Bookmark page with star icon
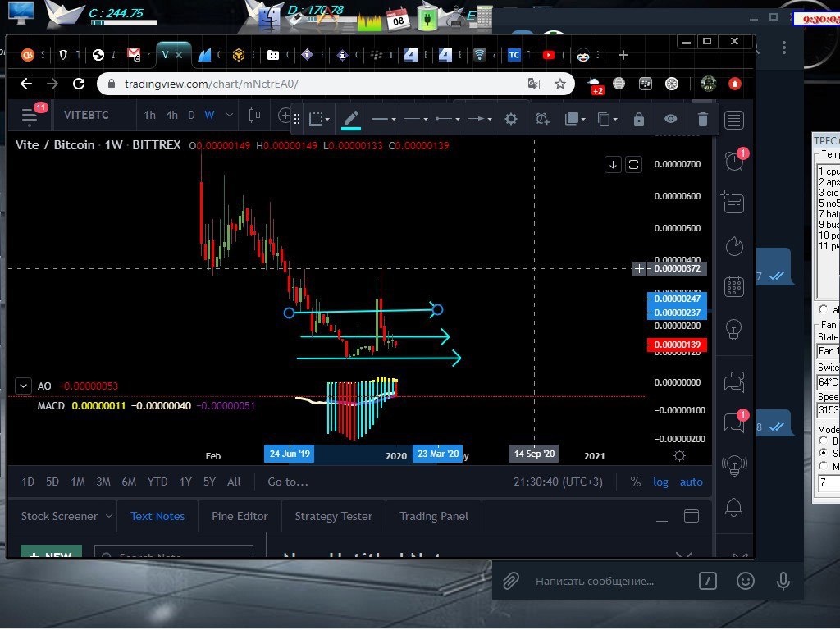Viewport: 840px width, 630px height. (559, 84)
